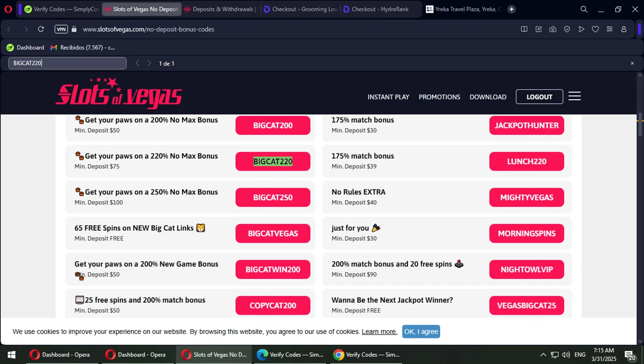
Task: Click the BIGCAT250 code button
Action: point(273,198)
